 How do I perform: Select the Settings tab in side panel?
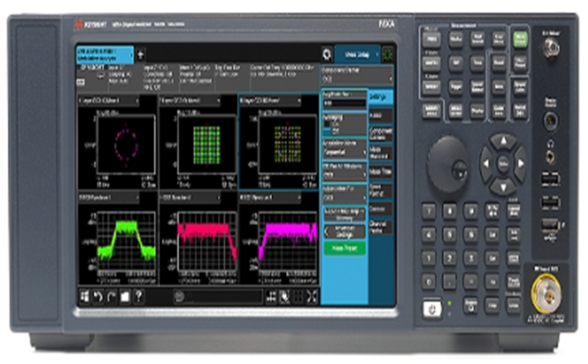tap(379, 98)
